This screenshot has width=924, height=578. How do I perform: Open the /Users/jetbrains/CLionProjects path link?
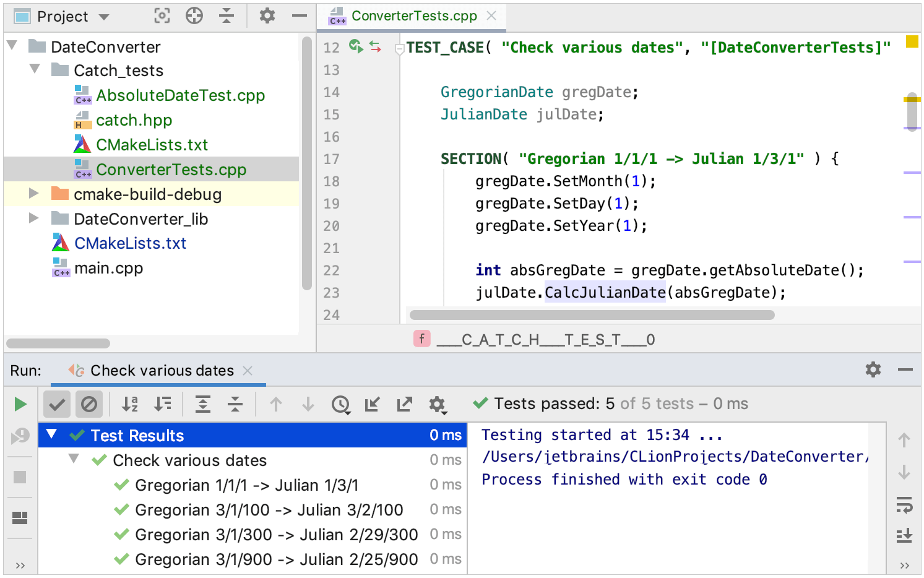pos(675,457)
